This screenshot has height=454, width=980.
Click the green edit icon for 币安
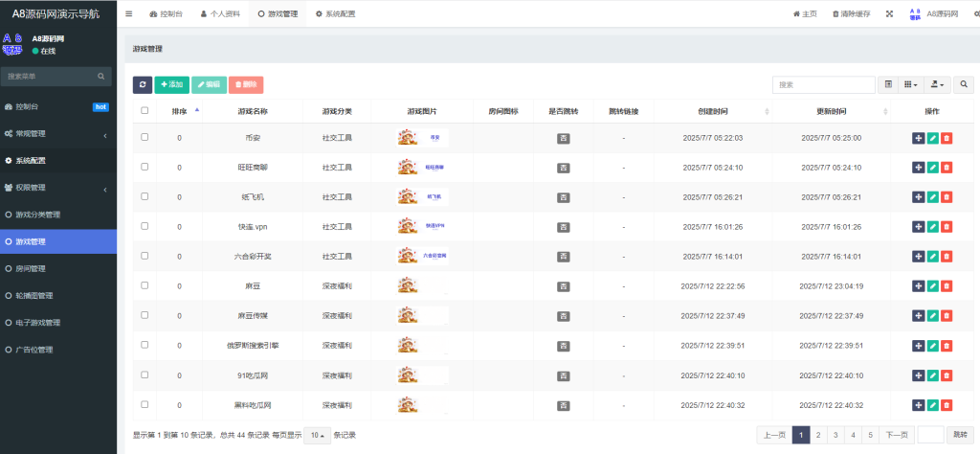(932, 138)
